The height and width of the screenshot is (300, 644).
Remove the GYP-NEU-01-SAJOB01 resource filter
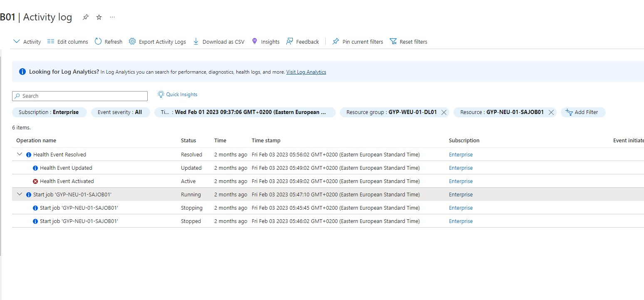[x=551, y=112]
